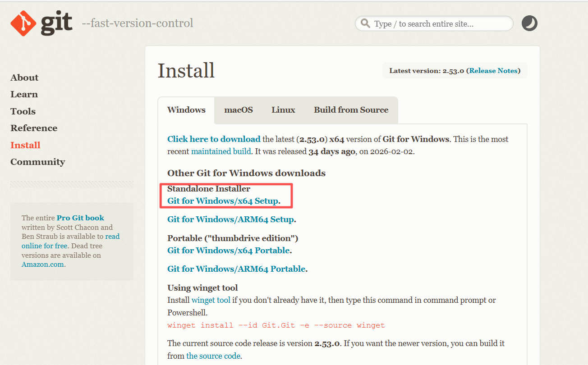Select the Build from Source tab
The image size is (588, 365).
coord(351,110)
